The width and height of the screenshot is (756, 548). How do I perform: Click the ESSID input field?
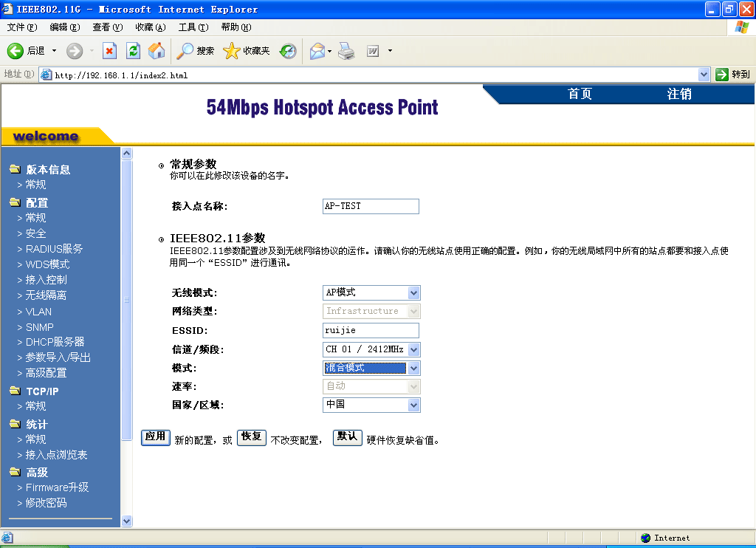tap(371, 331)
